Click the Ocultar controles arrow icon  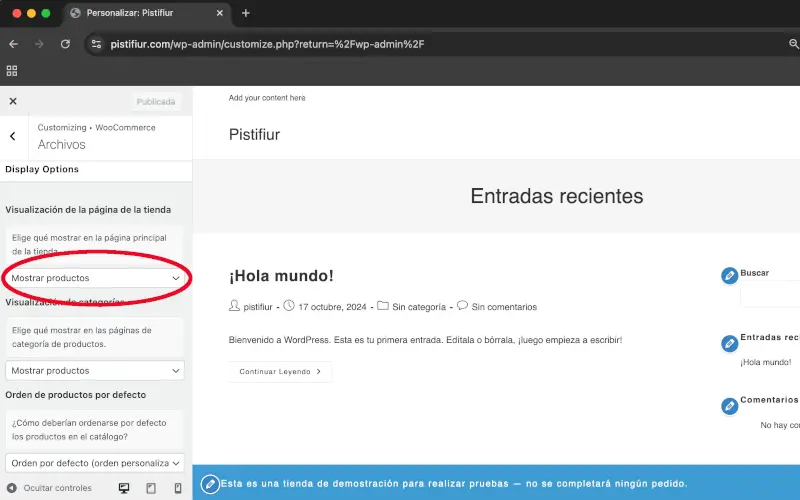12,488
